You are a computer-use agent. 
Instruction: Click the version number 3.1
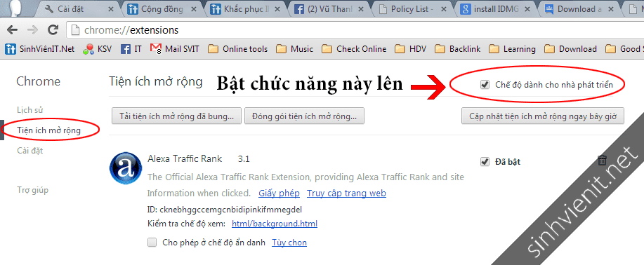pos(244,158)
